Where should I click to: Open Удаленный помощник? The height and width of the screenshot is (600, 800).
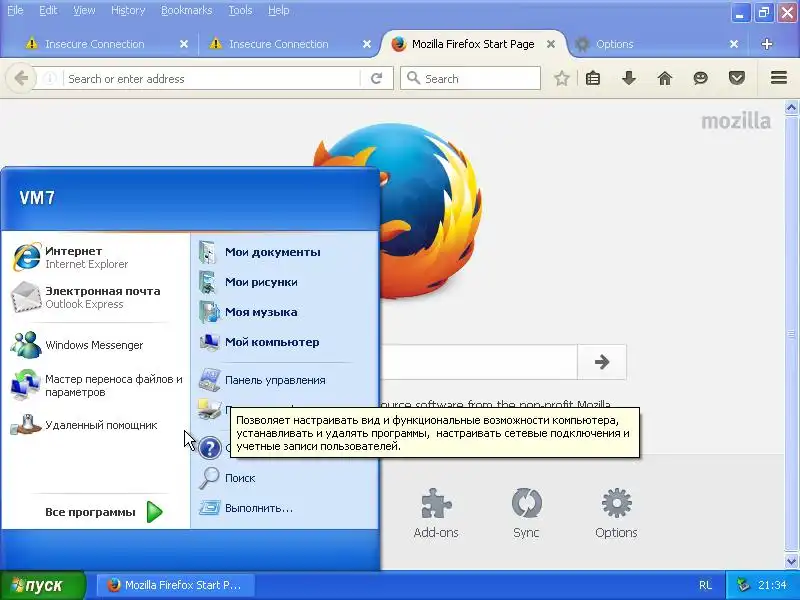97,425
